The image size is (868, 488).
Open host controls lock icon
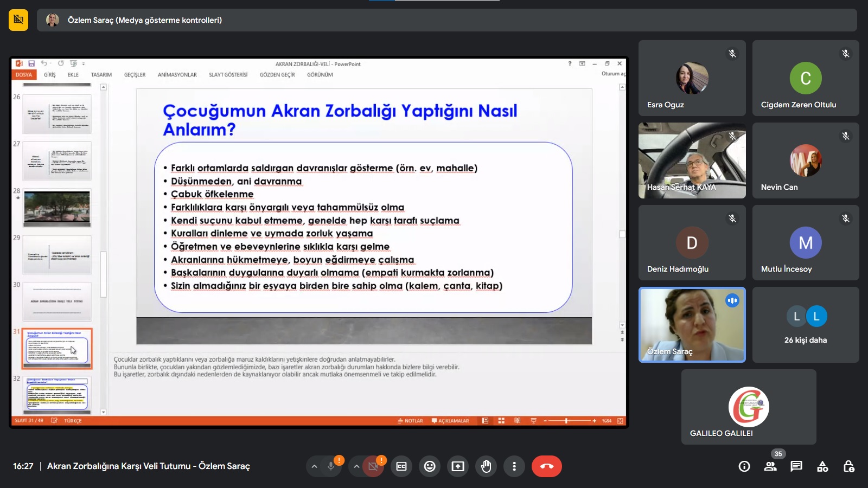coord(848,466)
